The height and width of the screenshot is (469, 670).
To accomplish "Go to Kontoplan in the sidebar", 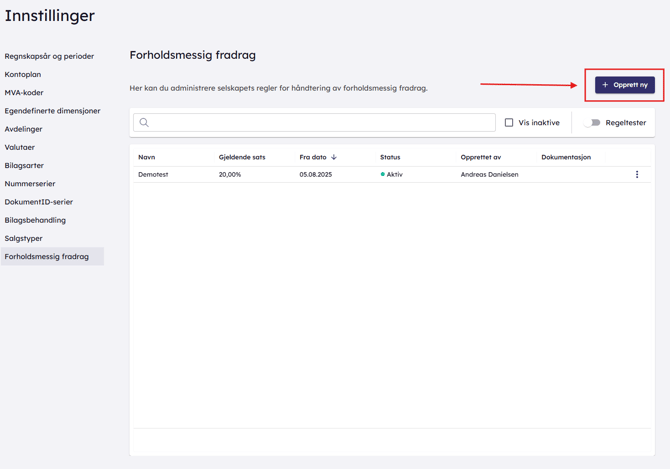I will (23, 74).
